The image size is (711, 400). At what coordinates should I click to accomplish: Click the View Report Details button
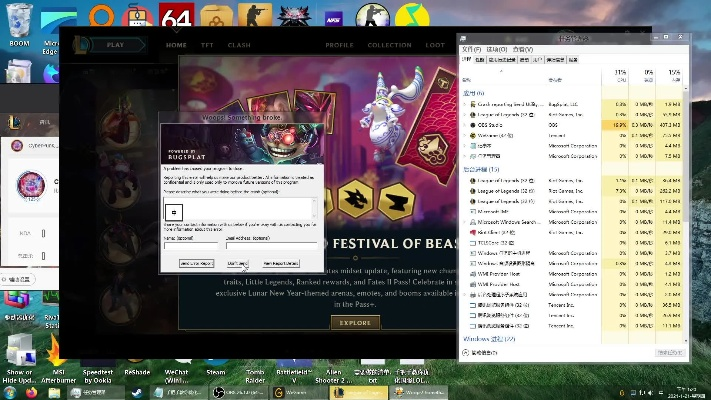click(281, 263)
